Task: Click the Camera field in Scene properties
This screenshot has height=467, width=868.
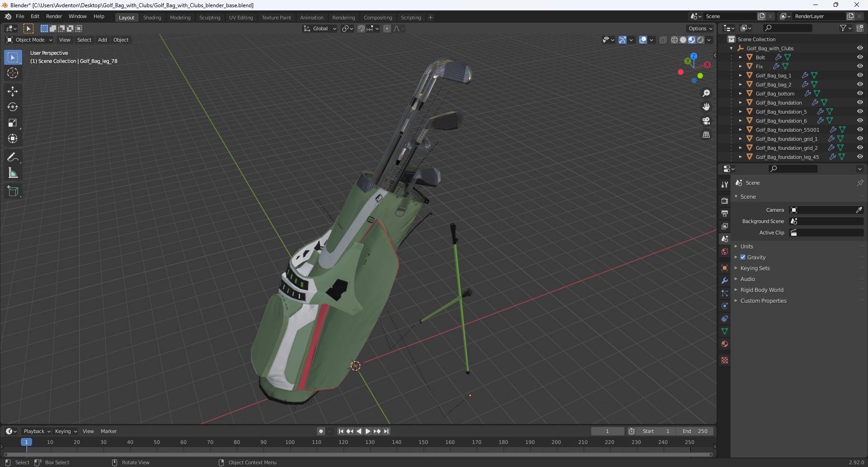Action: point(826,210)
